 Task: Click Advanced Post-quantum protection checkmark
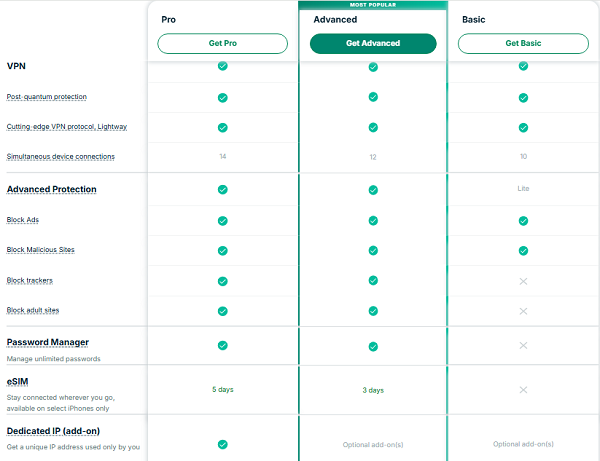coord(373,98)
